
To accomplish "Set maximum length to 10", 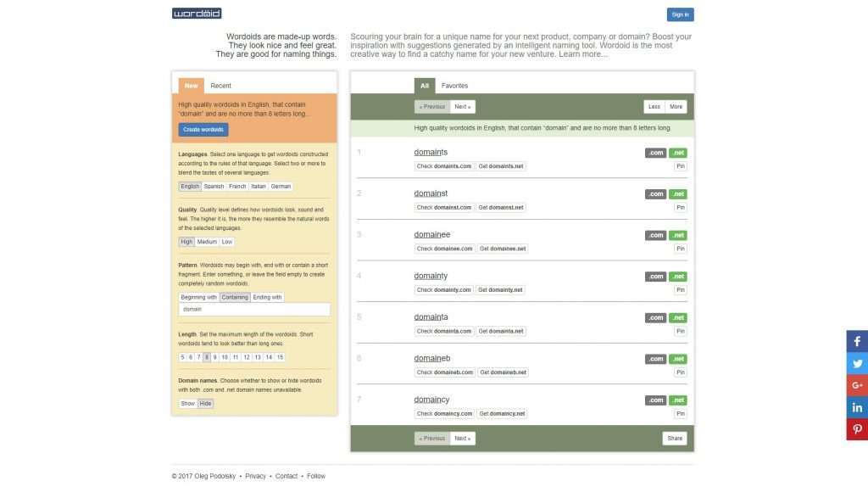I will pyautogui.click(x=225, y=357).
